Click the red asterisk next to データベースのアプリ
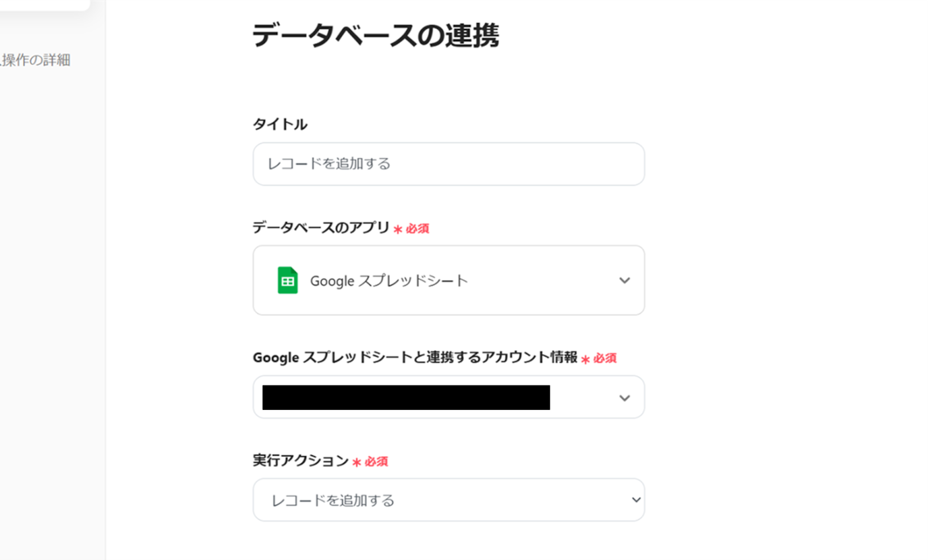This screenshot has width=928, height=560. pos(398,230)
